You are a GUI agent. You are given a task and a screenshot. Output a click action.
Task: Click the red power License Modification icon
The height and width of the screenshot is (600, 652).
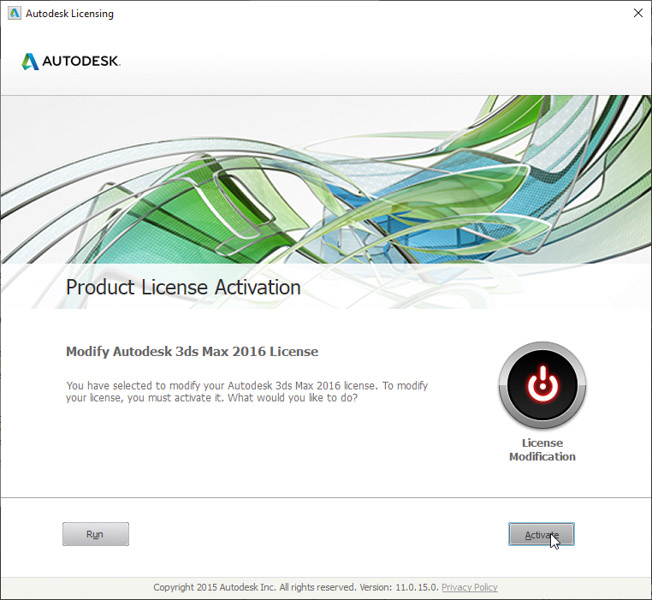[542, 386]
